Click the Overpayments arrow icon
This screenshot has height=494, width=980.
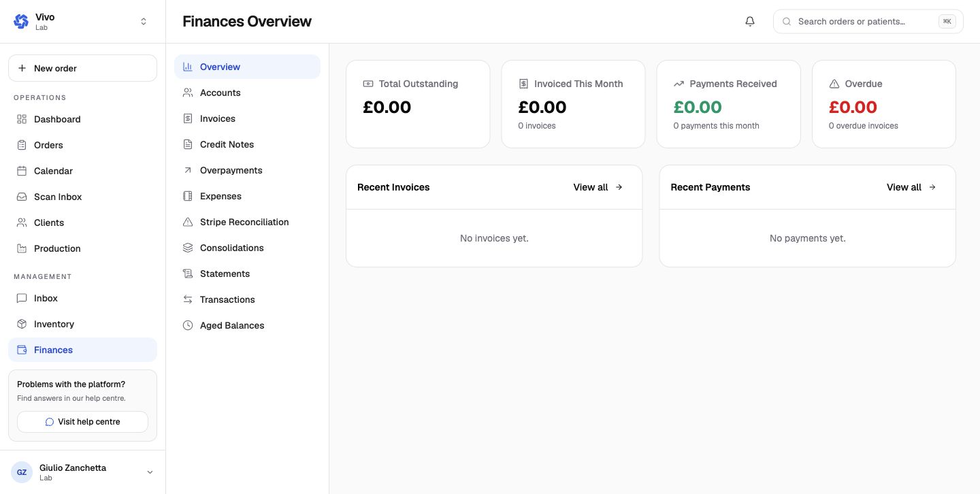coord(188,170)
